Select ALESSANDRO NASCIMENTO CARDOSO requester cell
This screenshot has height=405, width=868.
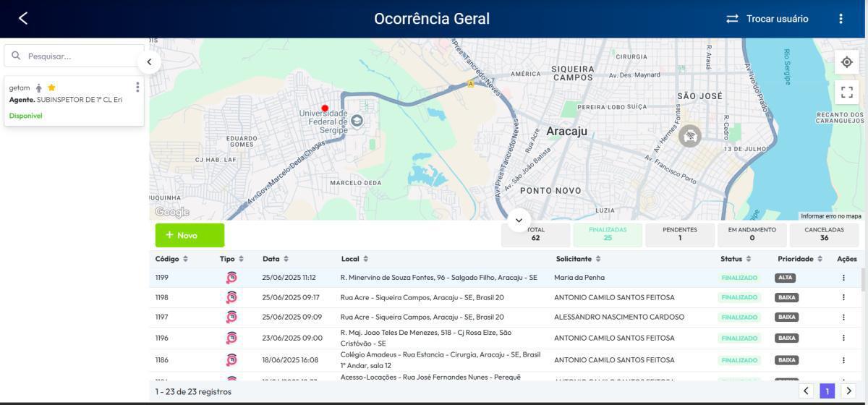click(x=619, y=317)
